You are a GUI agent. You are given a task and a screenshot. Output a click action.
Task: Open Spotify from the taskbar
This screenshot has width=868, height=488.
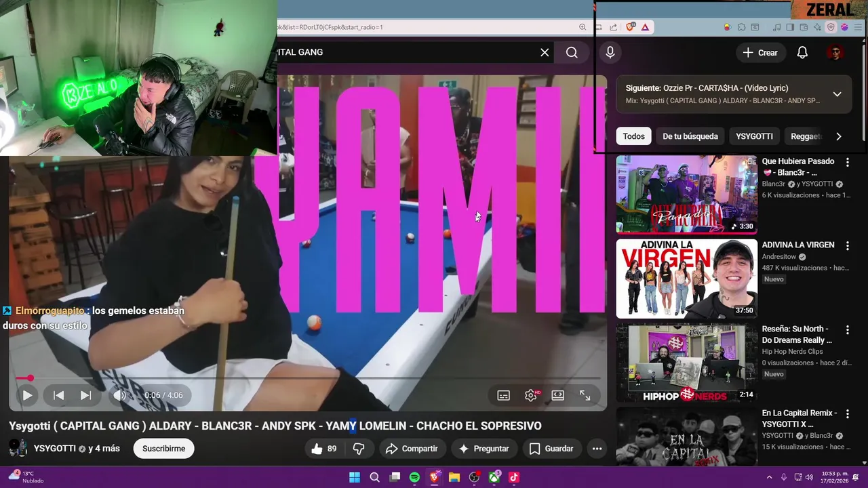[x=414, y=477]
